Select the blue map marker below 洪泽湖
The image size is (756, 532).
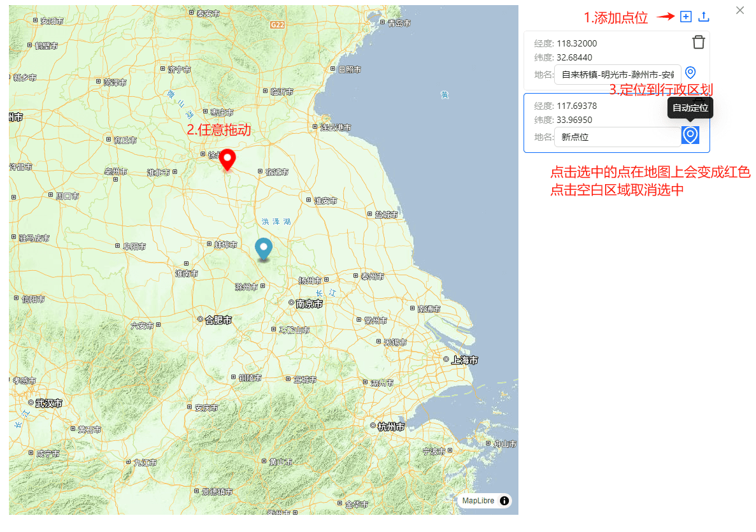point(263,248)
